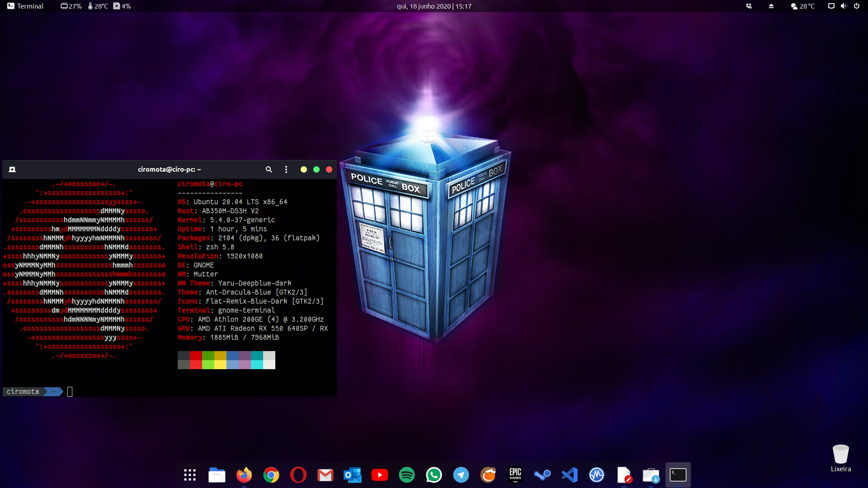
Task: Open Spotify from the dock
Action: (x=406, y=475)
